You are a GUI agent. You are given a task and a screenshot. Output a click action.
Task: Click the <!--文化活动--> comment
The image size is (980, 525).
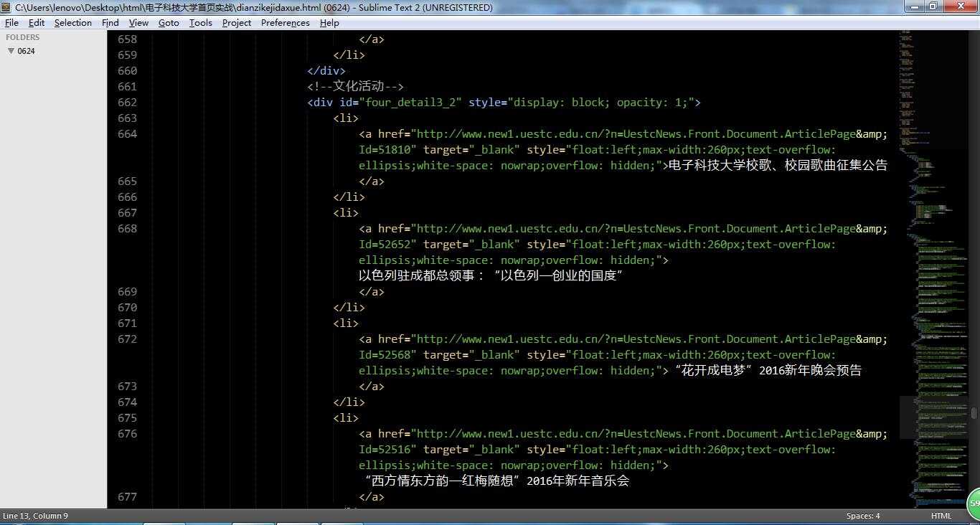(x=356, y=87)
